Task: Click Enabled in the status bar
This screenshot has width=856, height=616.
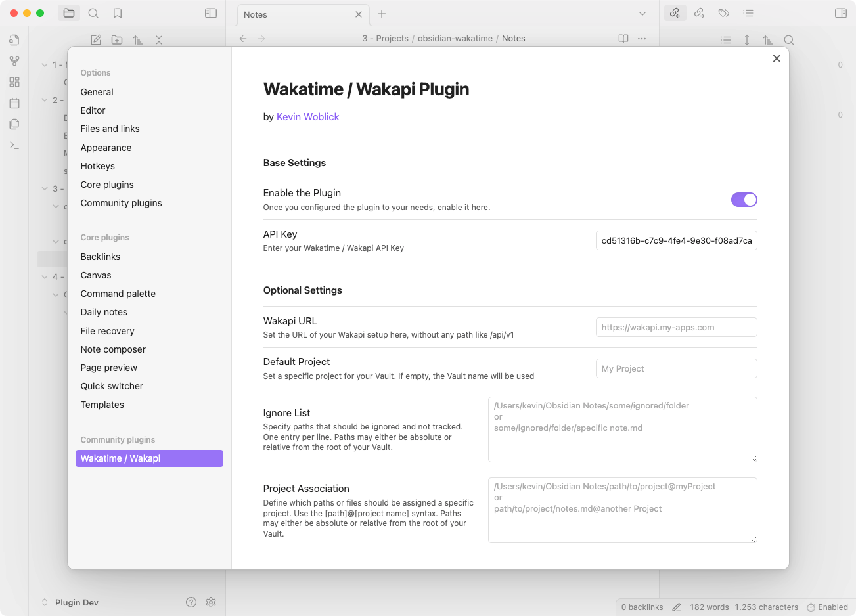Action: 832,607
